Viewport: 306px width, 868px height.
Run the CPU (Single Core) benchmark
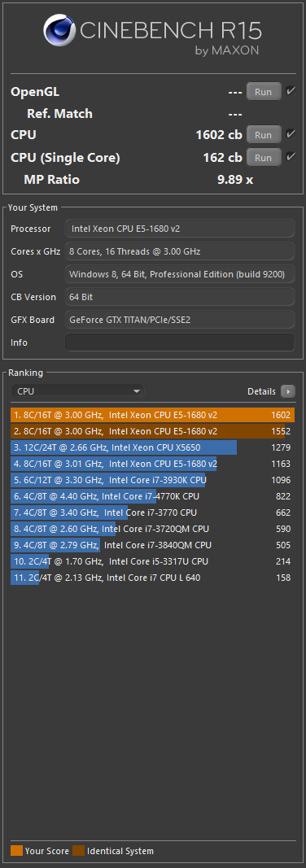click(x=264, y=158)
